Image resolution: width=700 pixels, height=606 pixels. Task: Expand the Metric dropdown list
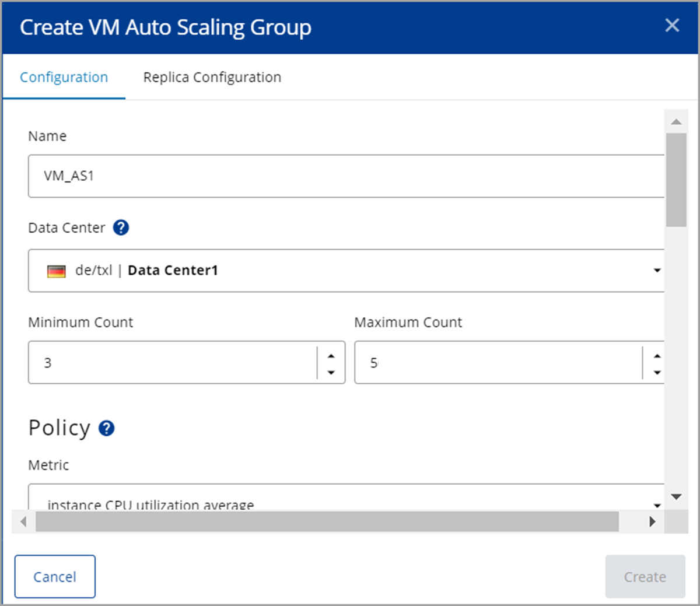point(657,505)
